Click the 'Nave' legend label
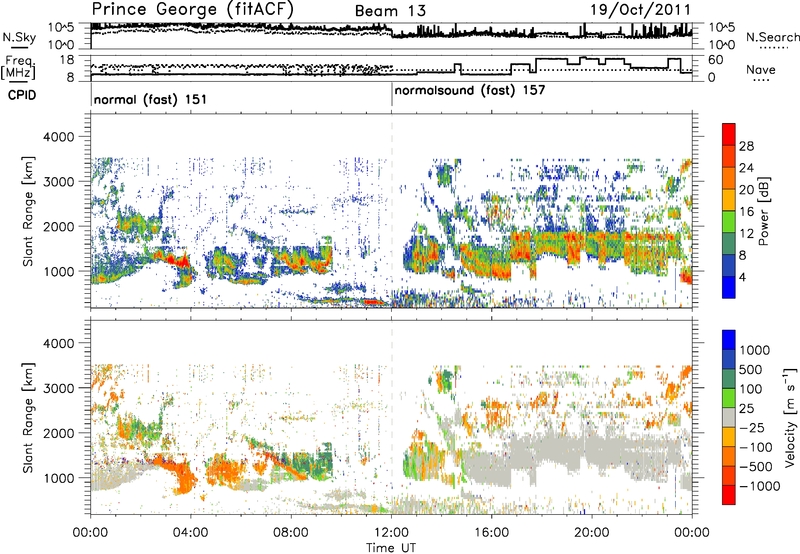800x554 pixels. (x=761, y=69)
